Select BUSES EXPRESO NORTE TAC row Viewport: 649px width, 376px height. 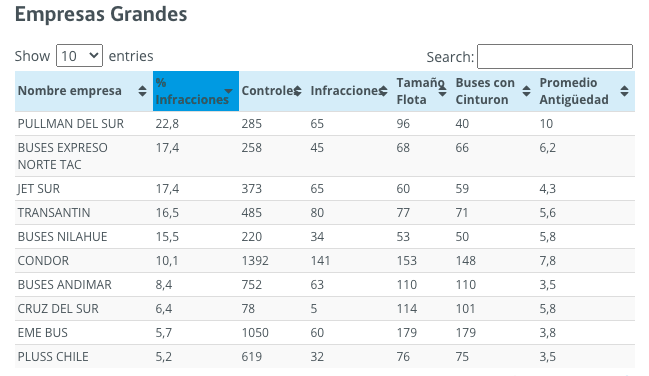coord(325,156)
